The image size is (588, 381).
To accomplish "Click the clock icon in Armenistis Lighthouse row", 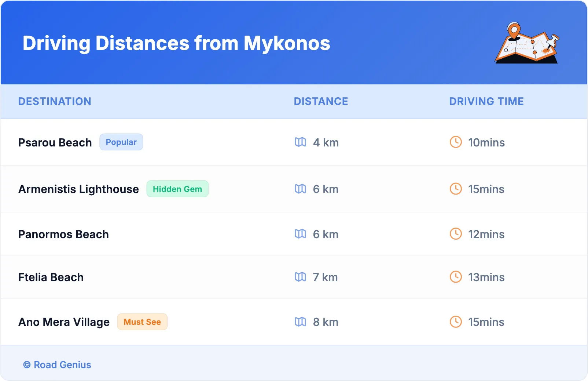I will coord(456,189).
